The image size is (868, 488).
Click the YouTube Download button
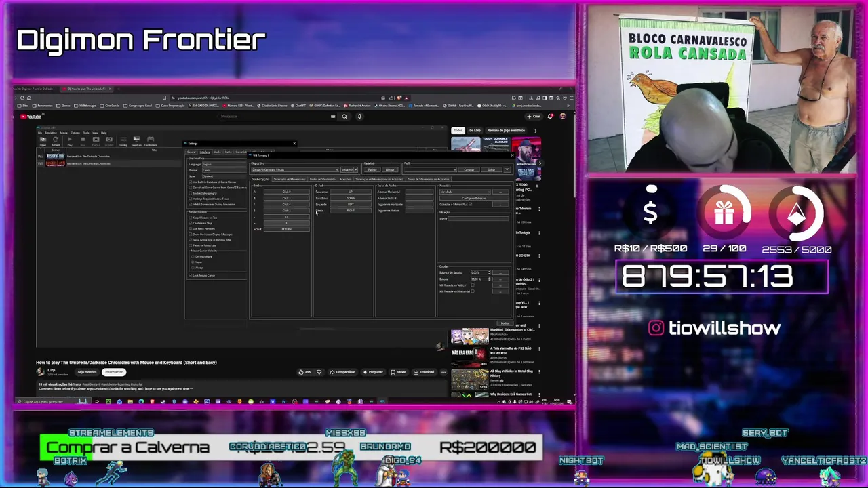[x=424, y=372]
